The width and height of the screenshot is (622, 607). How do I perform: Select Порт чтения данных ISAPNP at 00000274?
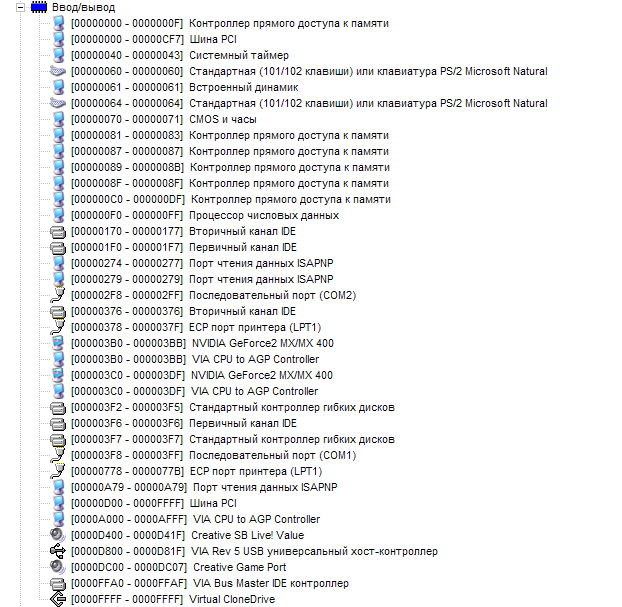pyautogui.click(x=202, y=263)
